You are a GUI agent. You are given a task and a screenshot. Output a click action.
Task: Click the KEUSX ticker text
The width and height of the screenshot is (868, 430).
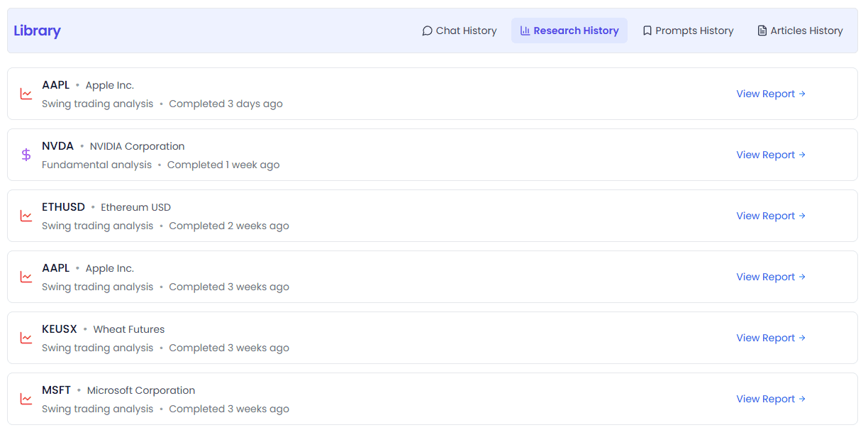[60, 329]
